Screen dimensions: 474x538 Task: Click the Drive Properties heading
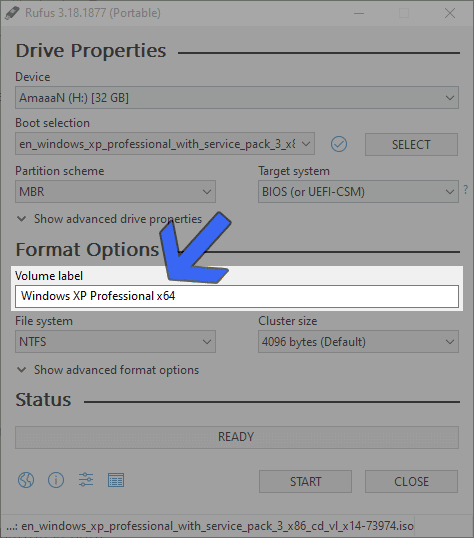[91, 51]
